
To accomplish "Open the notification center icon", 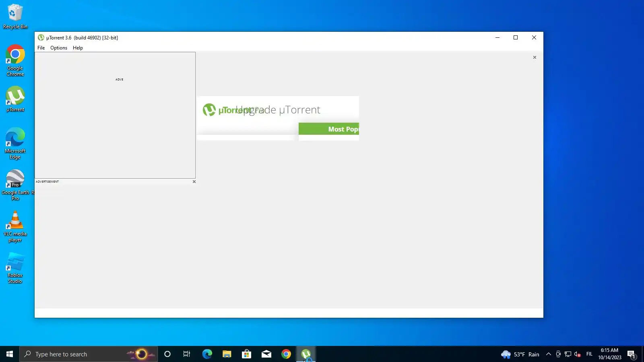I will (632, 354).
